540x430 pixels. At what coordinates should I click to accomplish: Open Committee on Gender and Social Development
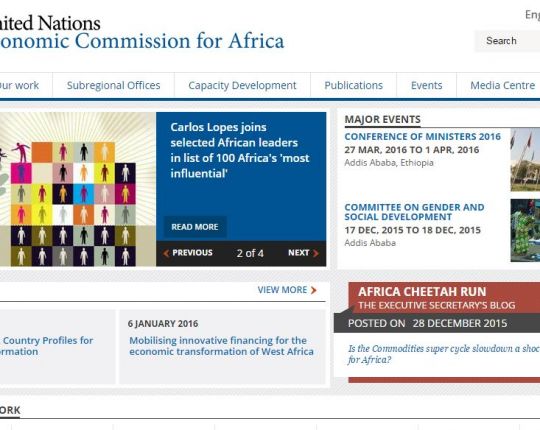[x=414, y=212]
